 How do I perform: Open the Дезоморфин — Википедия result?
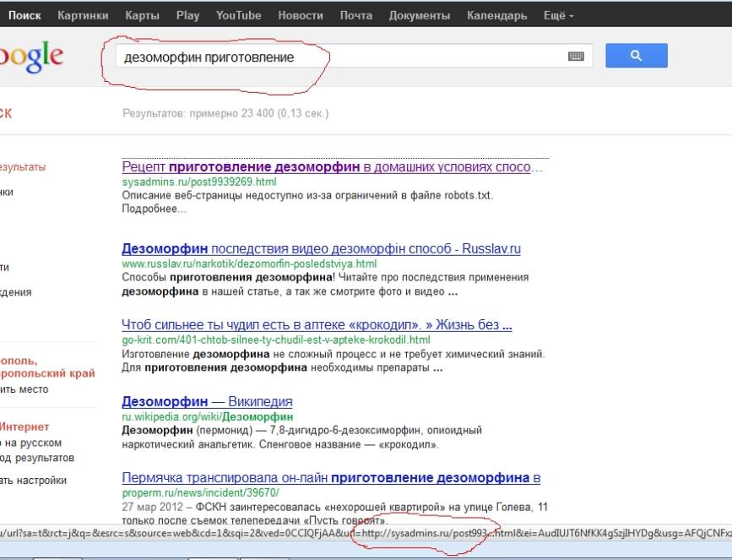208,401
